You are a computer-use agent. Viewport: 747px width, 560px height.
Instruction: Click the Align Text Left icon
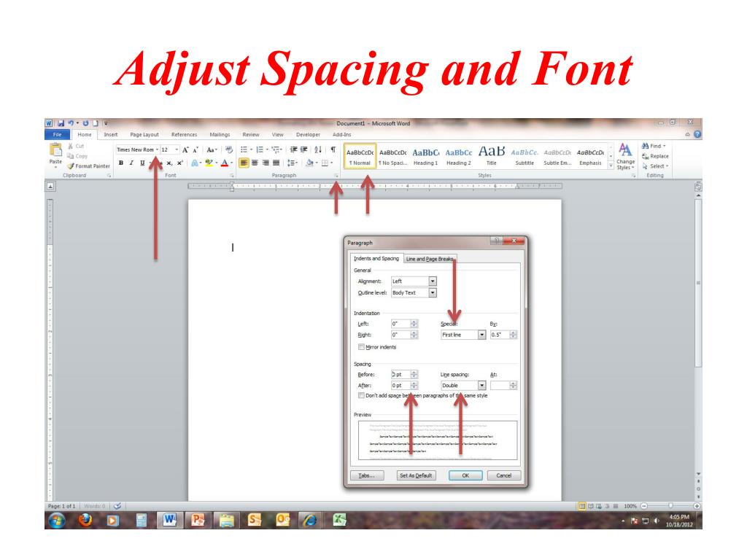244,163
